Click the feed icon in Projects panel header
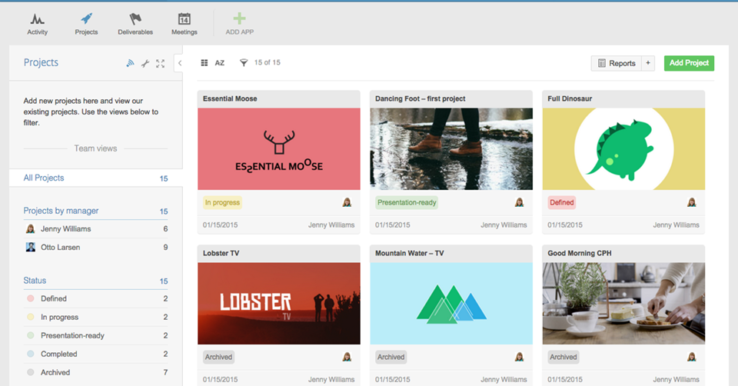Screen dimensions: 738x386 click(130, 63)
